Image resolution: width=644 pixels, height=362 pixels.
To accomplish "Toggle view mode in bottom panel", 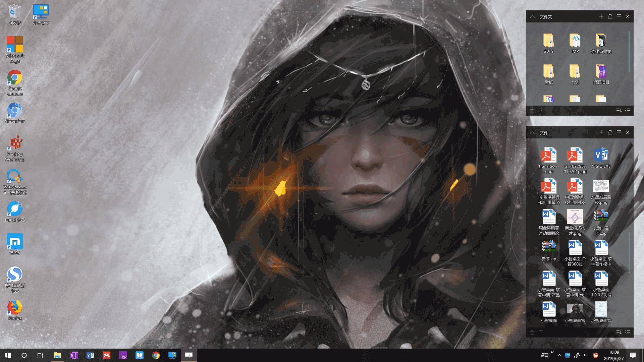I will [628, 333].
